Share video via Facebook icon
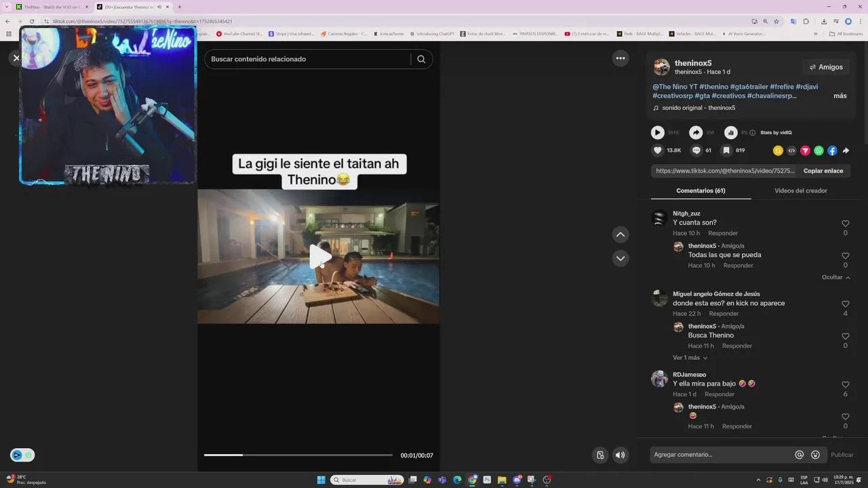 tap(832, 150)
